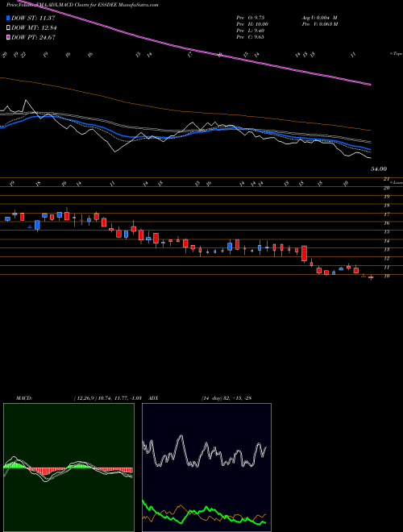
Task: Click the 'Pre V: 0.063 M' value
Action: click(319, 24)
